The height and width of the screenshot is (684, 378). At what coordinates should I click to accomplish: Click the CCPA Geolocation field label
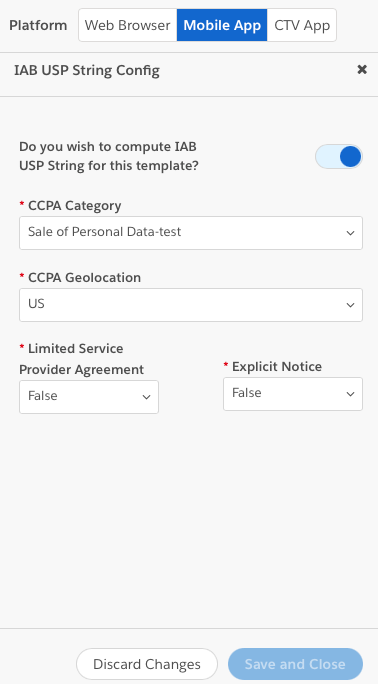point(85,277)
